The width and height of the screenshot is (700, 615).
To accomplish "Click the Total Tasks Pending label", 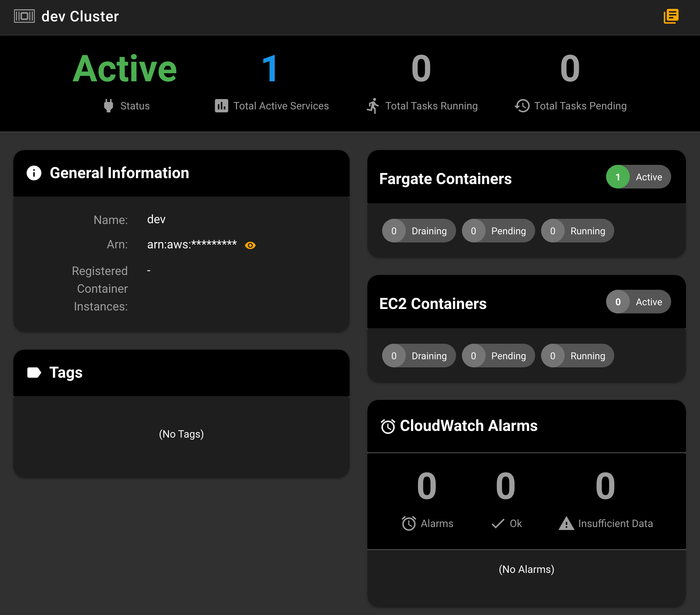I will tap(580, 106).
